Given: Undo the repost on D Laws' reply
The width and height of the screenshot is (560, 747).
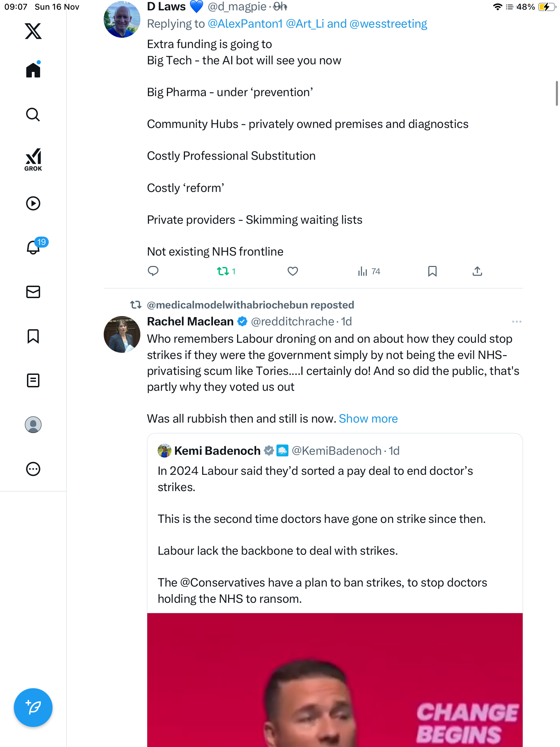Looking at the screenshot, I should (x=223, y=271).
